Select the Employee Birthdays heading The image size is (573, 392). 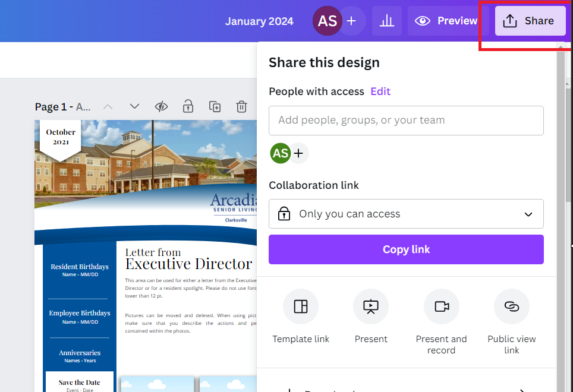click(80, 313)
